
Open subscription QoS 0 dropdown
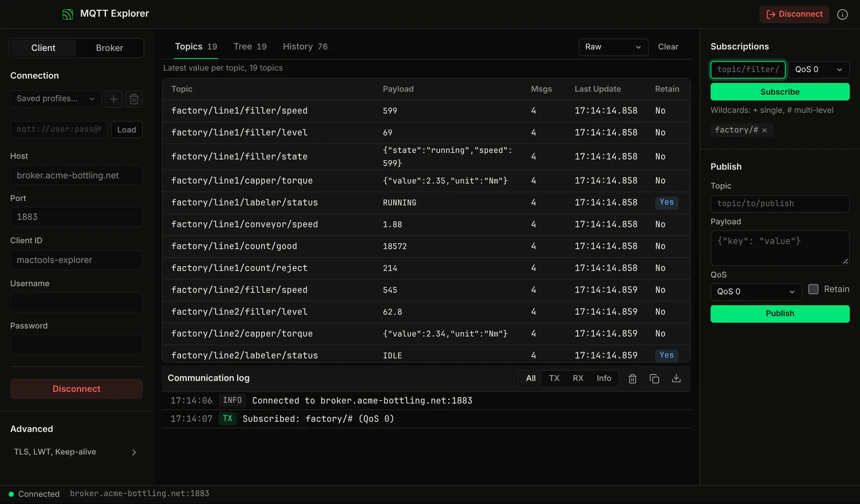coord(819,70)
